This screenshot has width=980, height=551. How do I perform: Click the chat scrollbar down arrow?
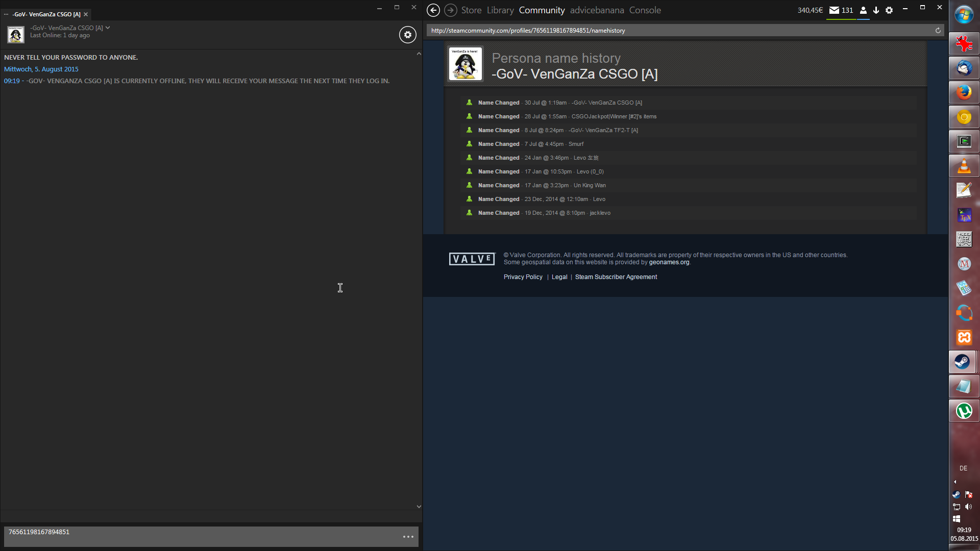coord(419,507)
